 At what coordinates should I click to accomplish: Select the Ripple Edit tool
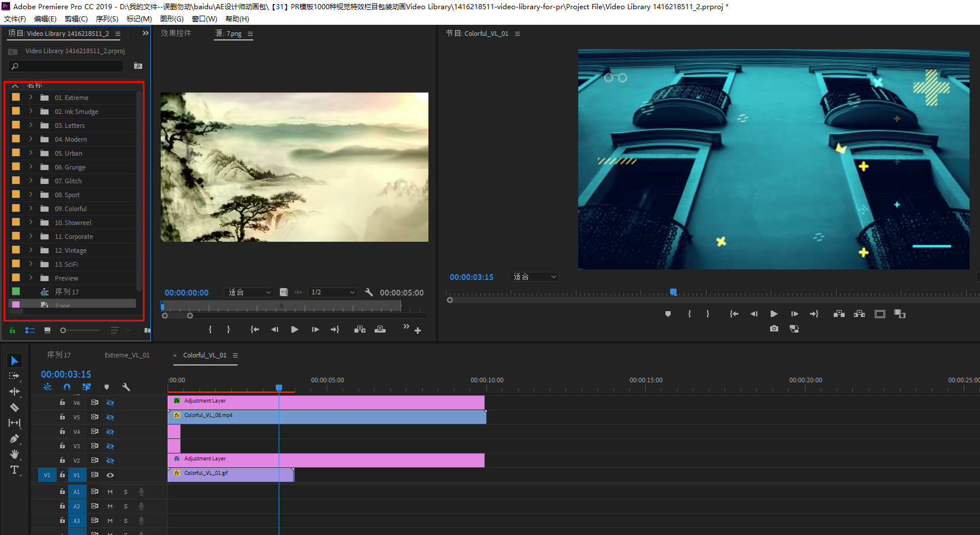[14, 392]
